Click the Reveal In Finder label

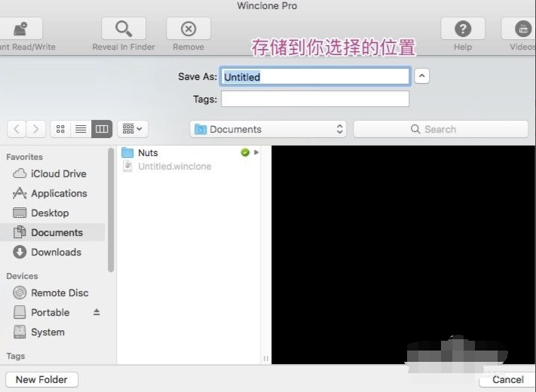point(124,47)
